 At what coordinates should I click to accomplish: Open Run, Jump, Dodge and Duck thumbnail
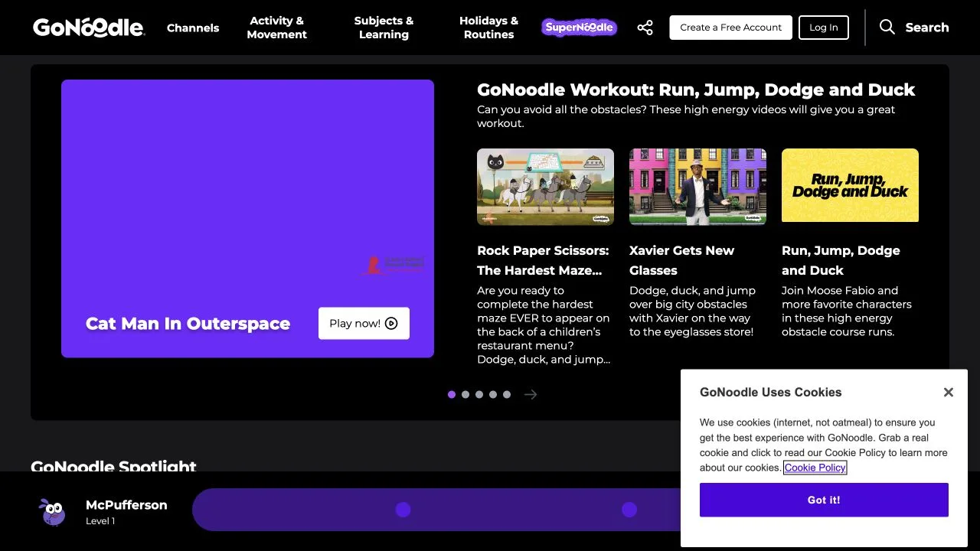tap(850, 185)
